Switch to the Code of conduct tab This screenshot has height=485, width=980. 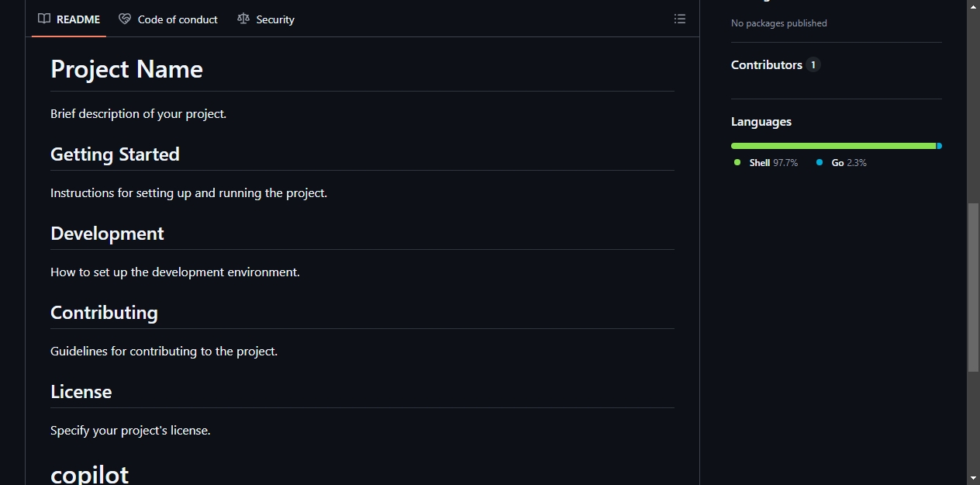click(168, 19)
